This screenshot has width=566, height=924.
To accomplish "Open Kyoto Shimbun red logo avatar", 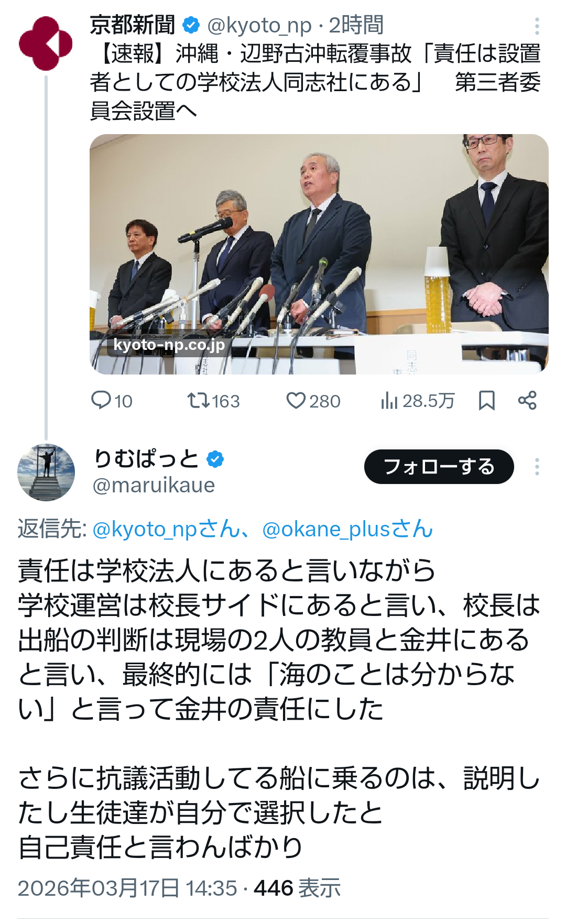I will coord(46,43).
